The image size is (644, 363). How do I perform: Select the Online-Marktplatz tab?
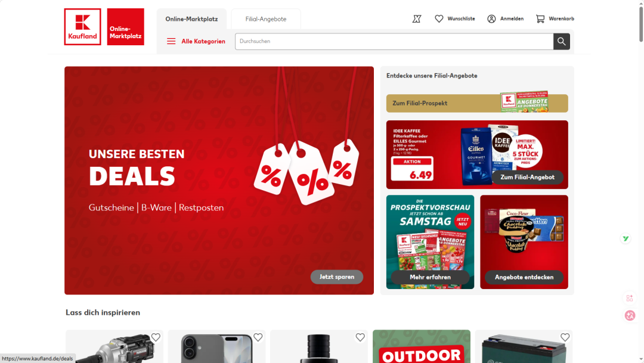pyautogui.click(x=191, y=19)
